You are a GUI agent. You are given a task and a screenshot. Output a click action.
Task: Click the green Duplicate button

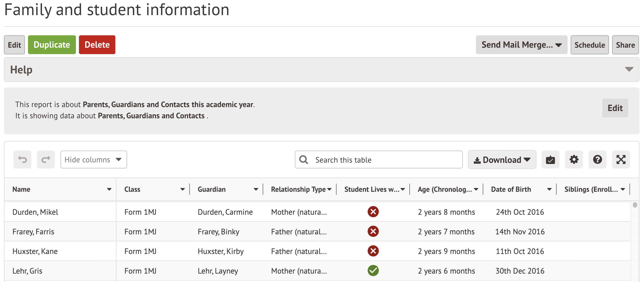[x=52, y=45]
